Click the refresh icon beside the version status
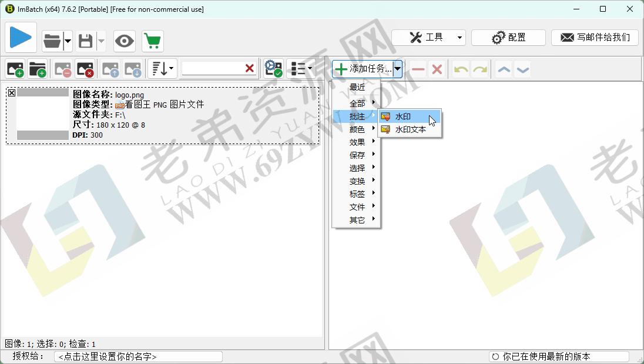The image size is (644, 364). pos(495,356)
